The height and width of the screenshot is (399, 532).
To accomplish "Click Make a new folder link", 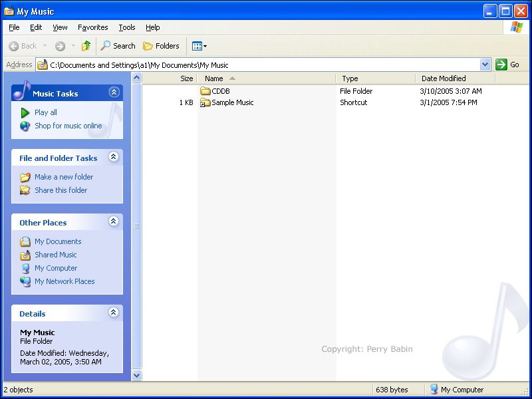I will point(64,177).
